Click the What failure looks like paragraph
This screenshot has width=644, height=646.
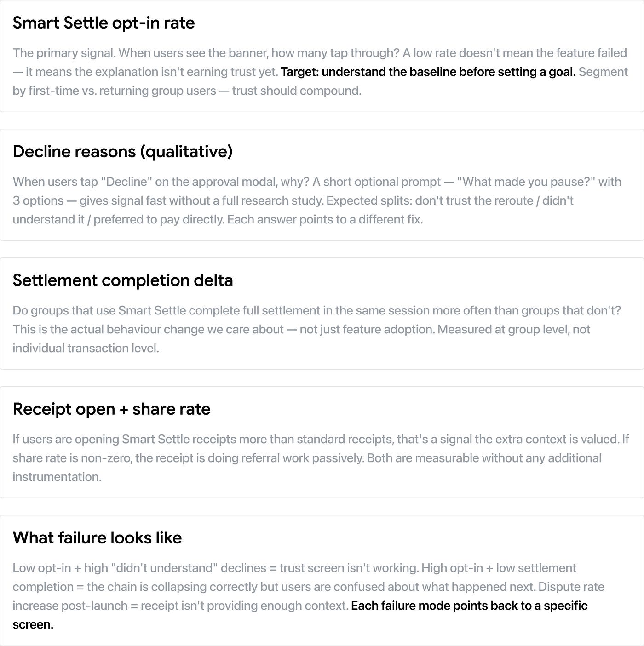pyautogui.click(x=309, y=596)
